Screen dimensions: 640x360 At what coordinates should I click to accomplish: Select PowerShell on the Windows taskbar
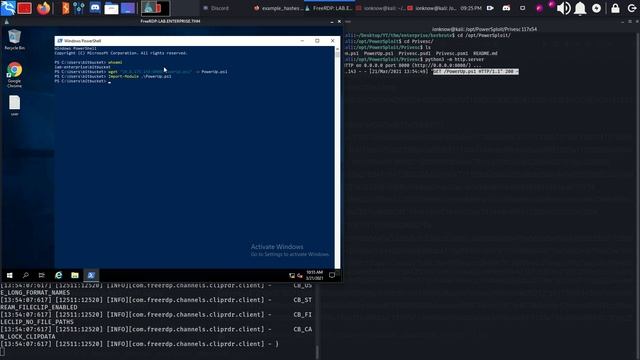click(91, 276)
